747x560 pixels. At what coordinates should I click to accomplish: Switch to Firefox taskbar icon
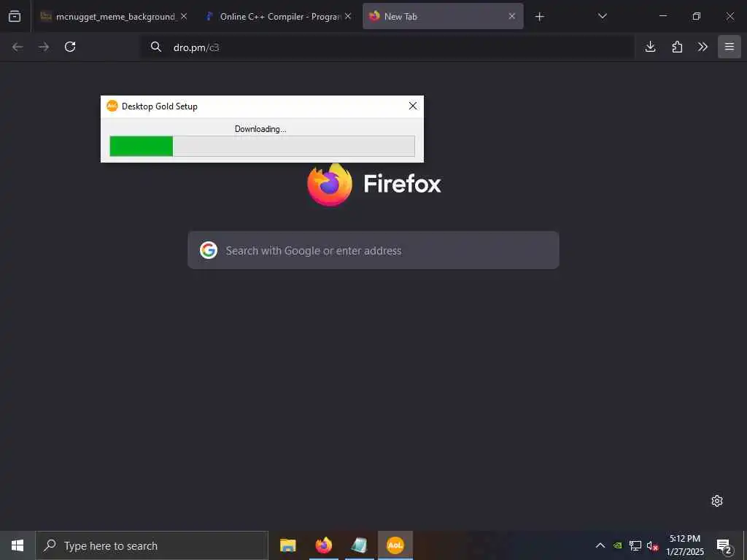click(323, 545)
